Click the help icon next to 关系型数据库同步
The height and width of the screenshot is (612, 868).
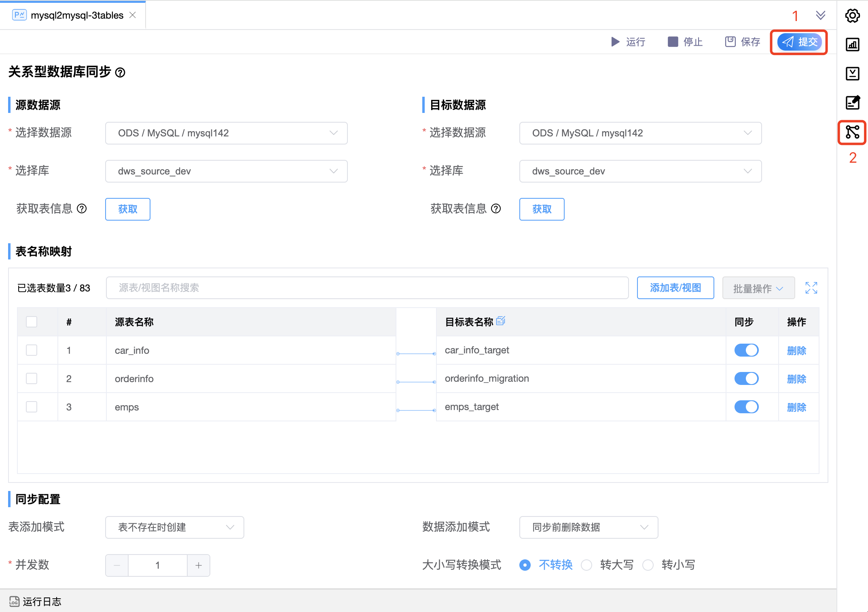[x=120, y=72]
